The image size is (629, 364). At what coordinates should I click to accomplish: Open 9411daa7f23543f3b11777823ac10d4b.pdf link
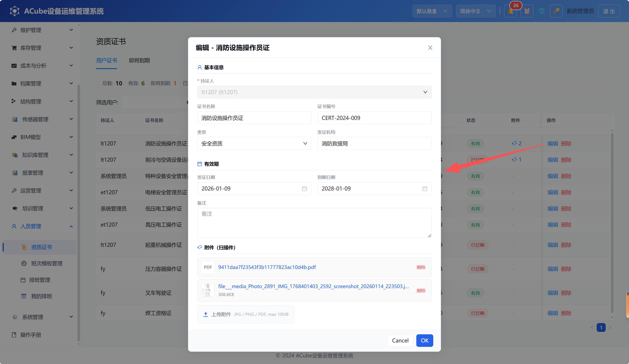267,267
